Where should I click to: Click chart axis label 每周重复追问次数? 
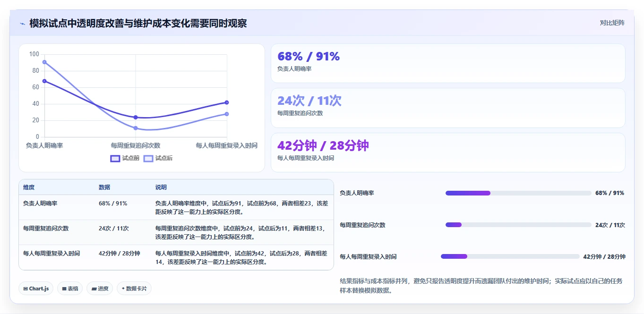[x=136, y=145]
